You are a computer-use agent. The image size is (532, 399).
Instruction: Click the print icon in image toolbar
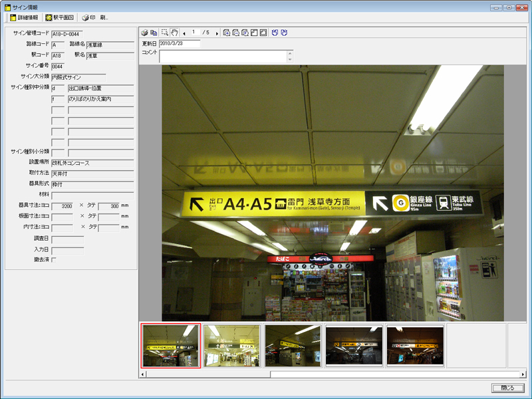click(145, 33)
